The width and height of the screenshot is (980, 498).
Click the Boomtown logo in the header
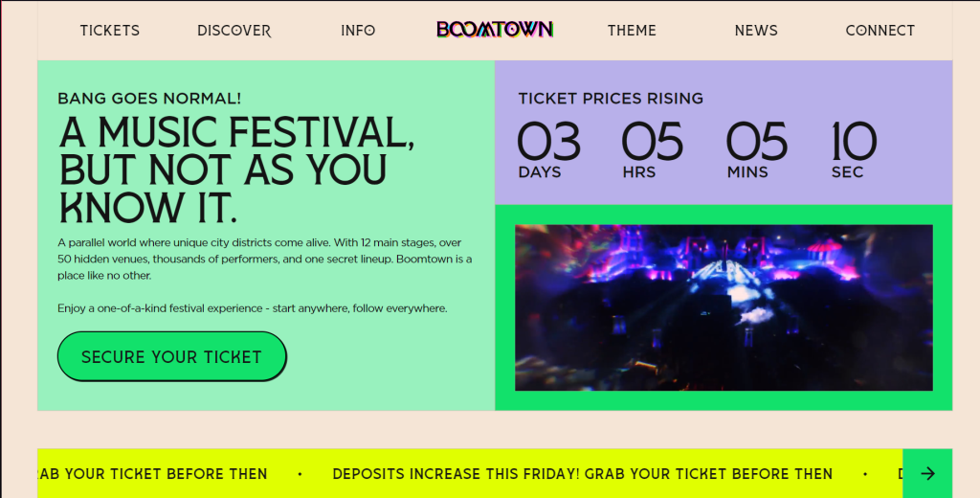495,30
